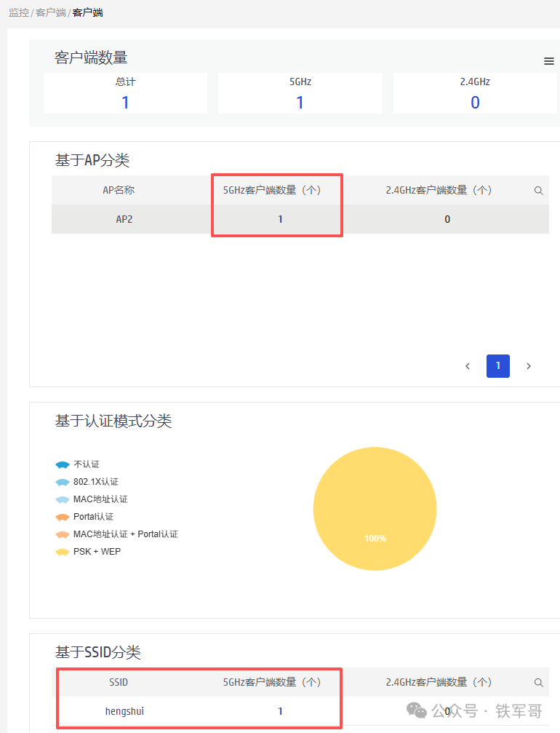Toggle MAC地址认证 legend entry
Image resolution: width=560 pixels, height=733 pixels.
(92, 499)
